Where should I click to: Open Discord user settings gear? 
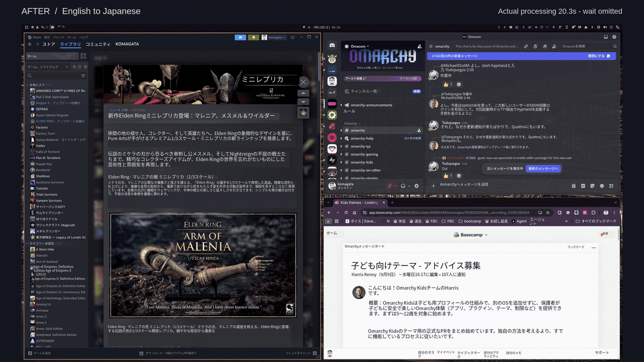tap(416, 186)
